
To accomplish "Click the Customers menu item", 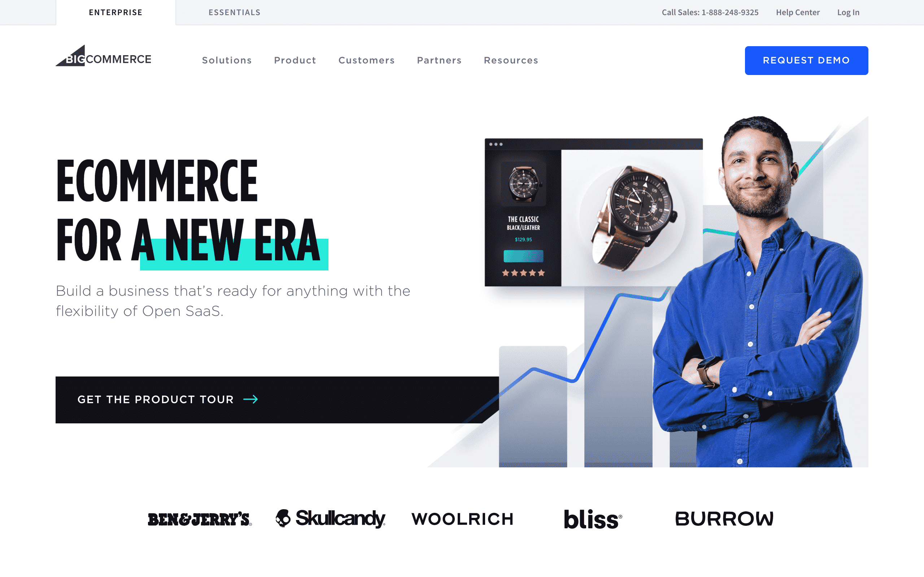I will click(x=367, y=60).
